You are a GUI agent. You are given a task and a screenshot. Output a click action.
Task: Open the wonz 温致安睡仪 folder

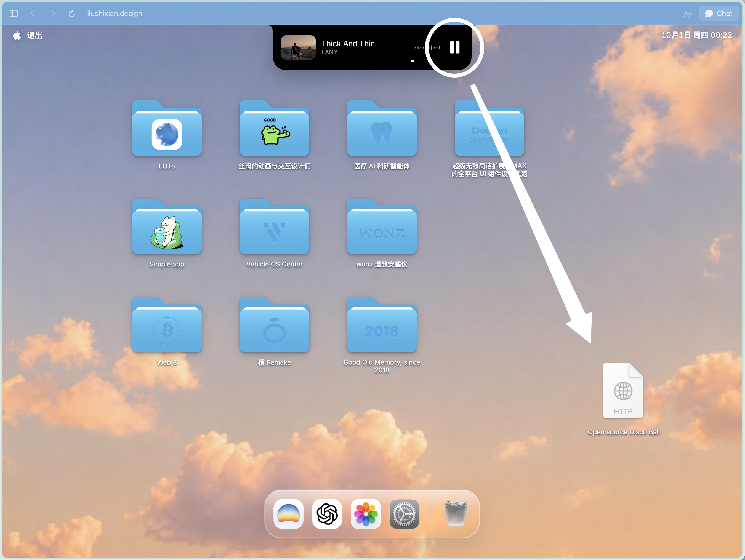[382, 227]
